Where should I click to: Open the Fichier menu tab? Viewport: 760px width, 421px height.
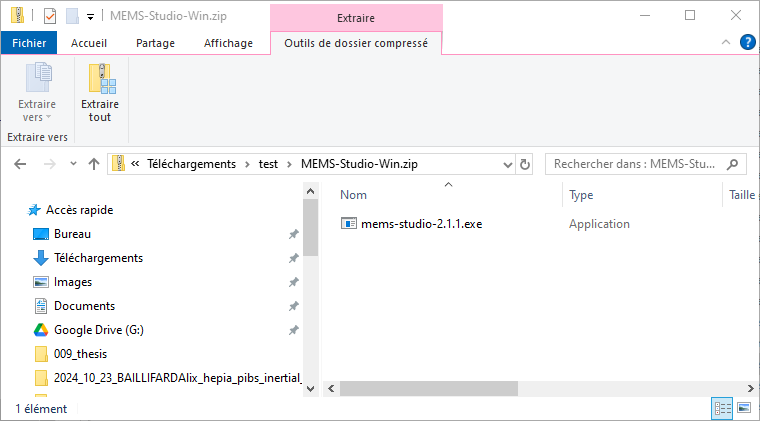29,43
